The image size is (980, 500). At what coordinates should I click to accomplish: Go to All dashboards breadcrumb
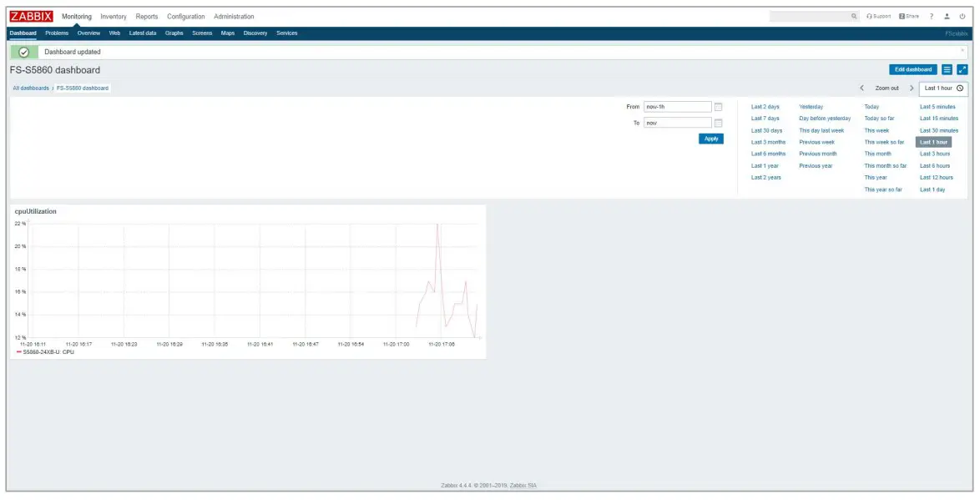[x=31, y=88]
